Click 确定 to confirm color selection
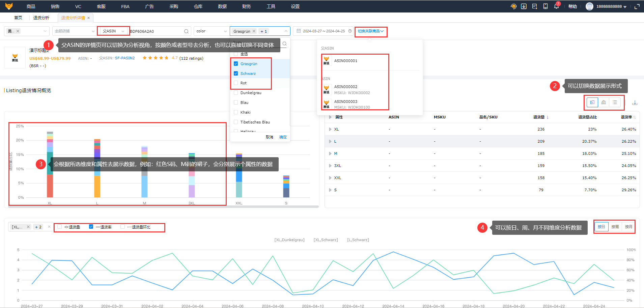The image size is (644, 308). [283, 137]
